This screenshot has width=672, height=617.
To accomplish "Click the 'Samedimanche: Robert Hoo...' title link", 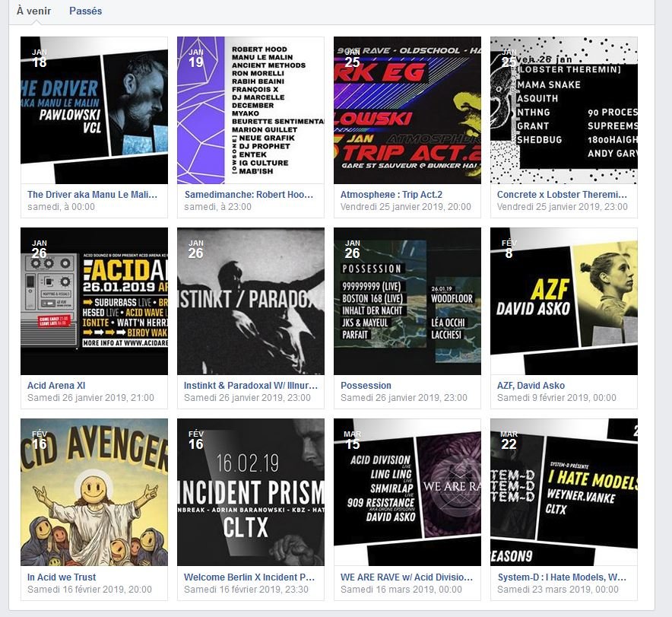I will coord(249,194).
